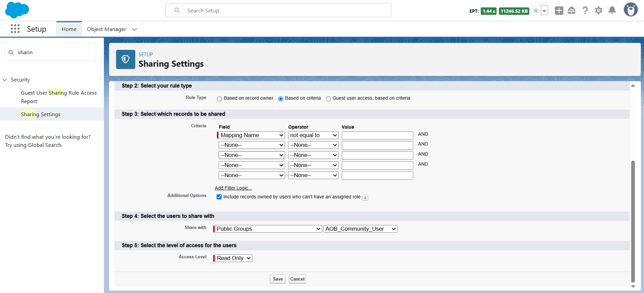644x293 pixels.
Task: Select the Based on record owner radio
Action: click(219, 99)
